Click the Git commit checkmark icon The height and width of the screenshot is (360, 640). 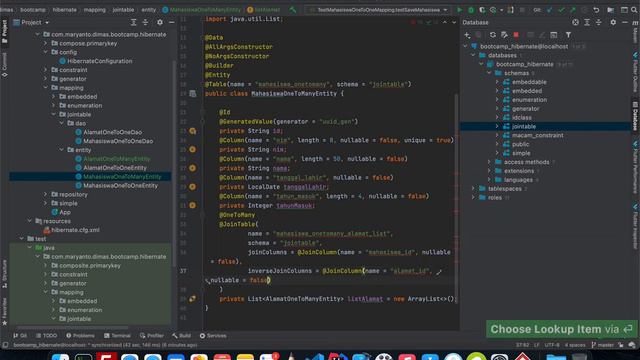tap(561, 10)
